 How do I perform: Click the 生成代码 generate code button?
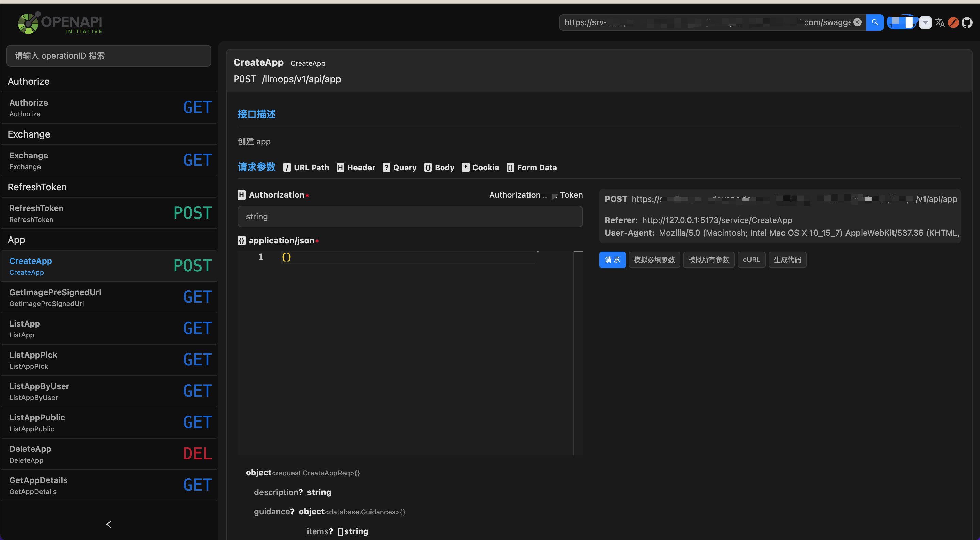787,260
